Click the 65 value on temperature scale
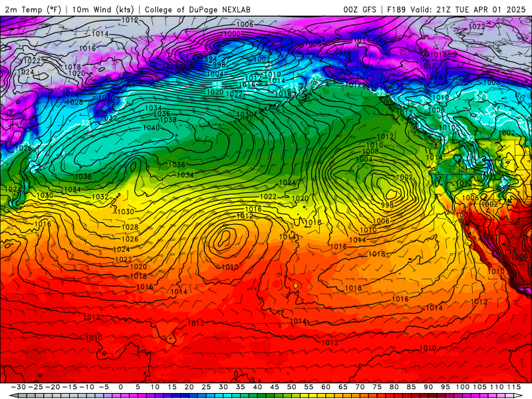The height and width of the screenshot is (399, 532). point(342,387)
